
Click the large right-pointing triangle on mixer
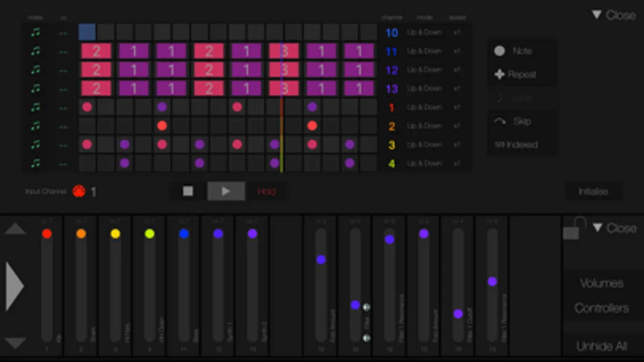click(14, 286)
